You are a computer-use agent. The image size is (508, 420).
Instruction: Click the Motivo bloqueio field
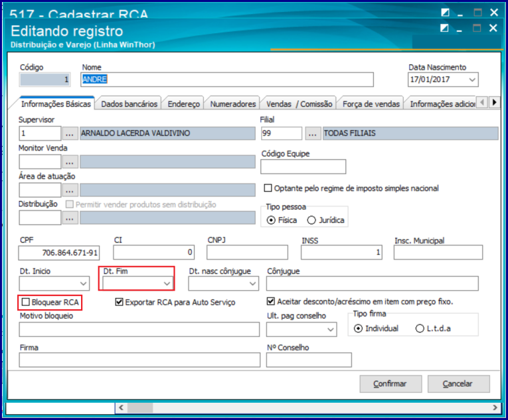click(x=139, y=329)
